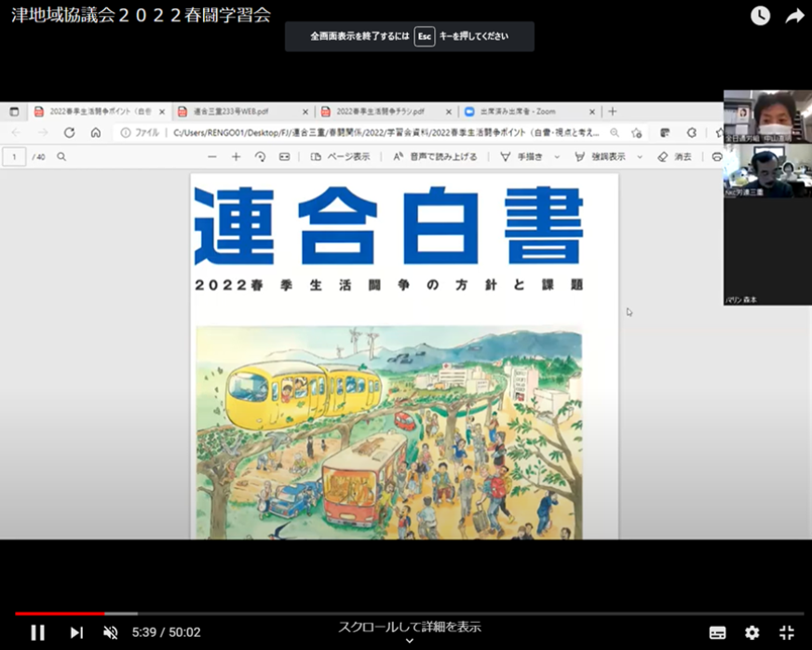Click the address bar file path
Viewport: 812px width, 650px height.
click(386, 132)
